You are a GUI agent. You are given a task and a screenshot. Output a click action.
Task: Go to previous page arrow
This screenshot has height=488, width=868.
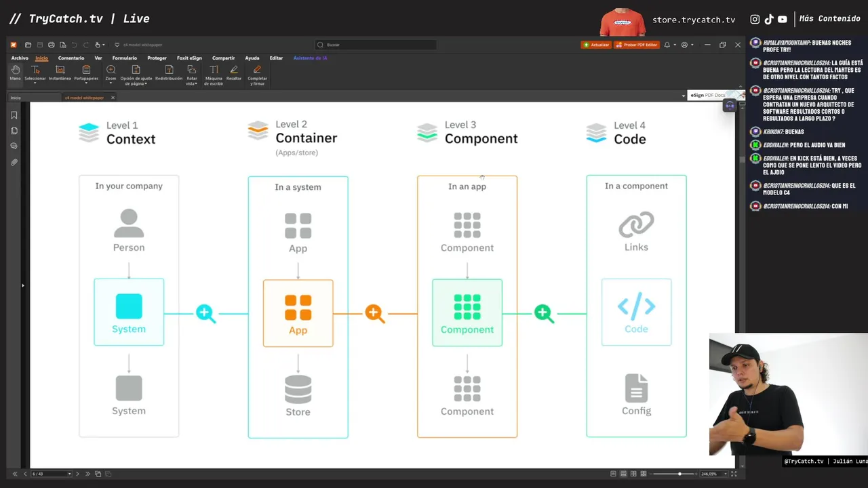point(25,474)
